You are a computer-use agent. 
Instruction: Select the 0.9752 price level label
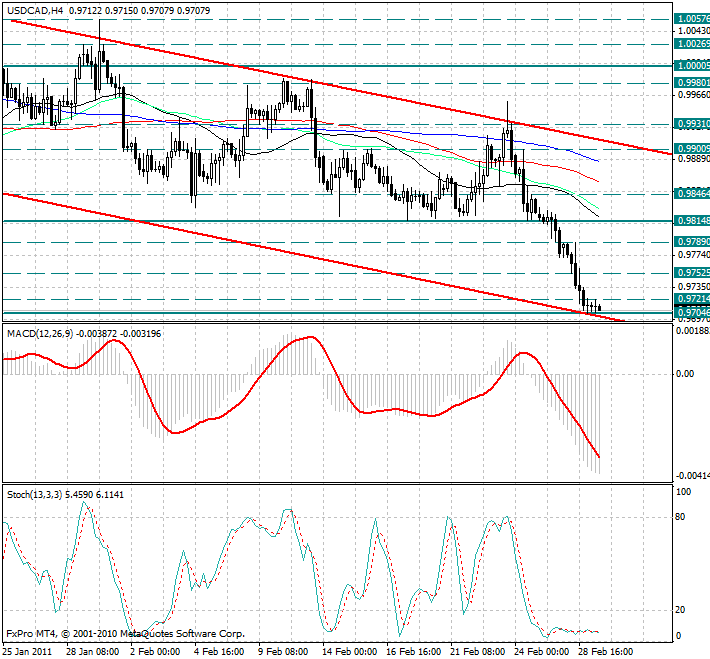click(x=692, y=273)
